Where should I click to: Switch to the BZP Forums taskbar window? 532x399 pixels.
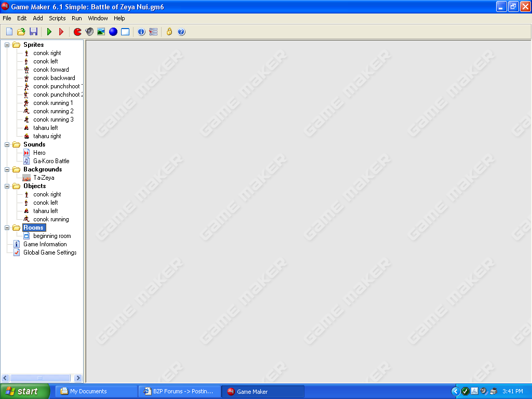click(x=179, y=391)
